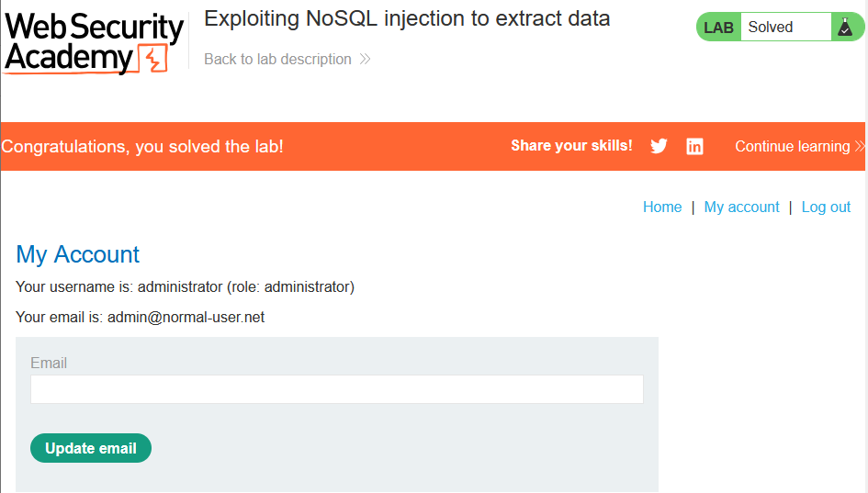Share the result via the LinkedIn icon
Screen dimensions: 868x493
(x=694, y=146)
